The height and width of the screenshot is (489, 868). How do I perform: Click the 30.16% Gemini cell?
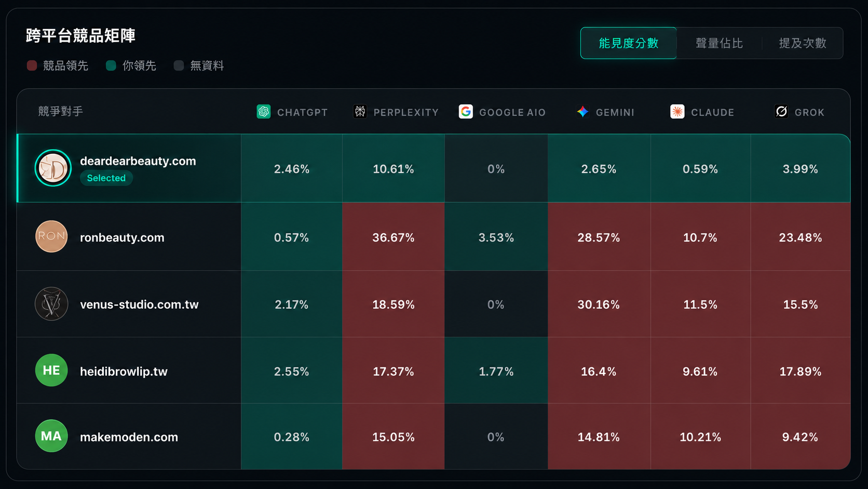tap(599, 304)
